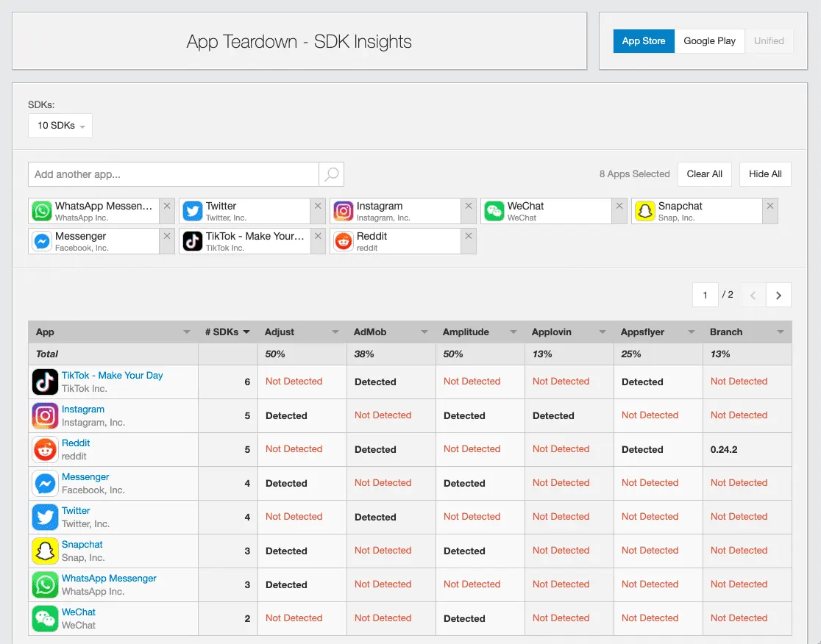Click TikTok icon in selected apps chip
This screenshot has height=644, width=821.
[x=193, y=241]
